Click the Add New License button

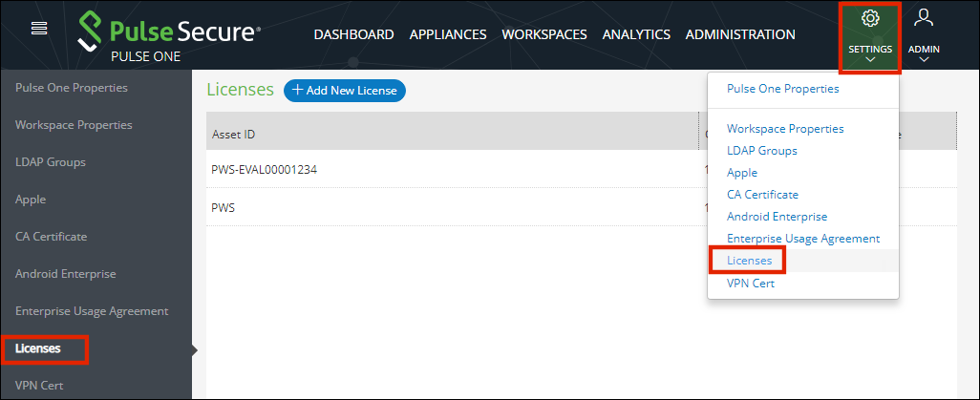tap(345, 91)
